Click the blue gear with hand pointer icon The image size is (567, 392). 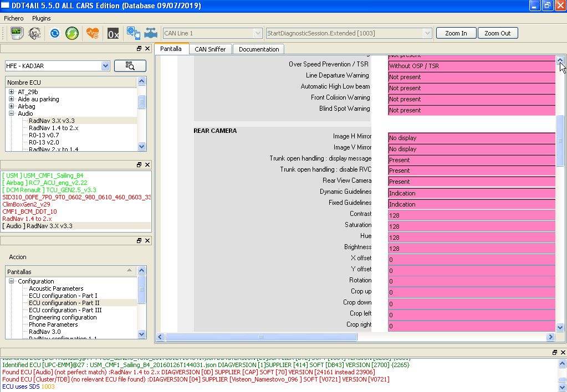pos(133,33)
